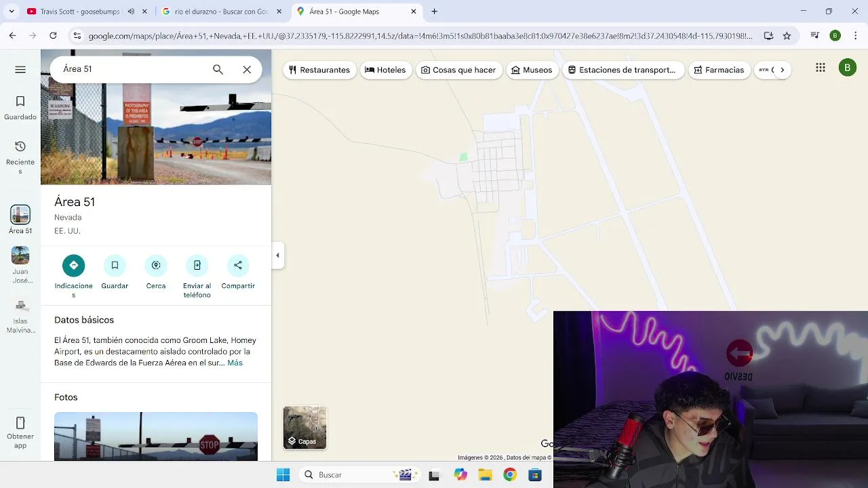Open a new browser tab
This screenshot has height=488, width=868.
coord(435,12)
